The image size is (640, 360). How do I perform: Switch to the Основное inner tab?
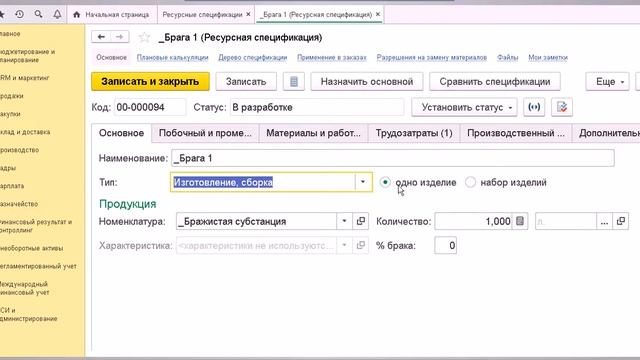pyautogui.click(x=121, y=133)
